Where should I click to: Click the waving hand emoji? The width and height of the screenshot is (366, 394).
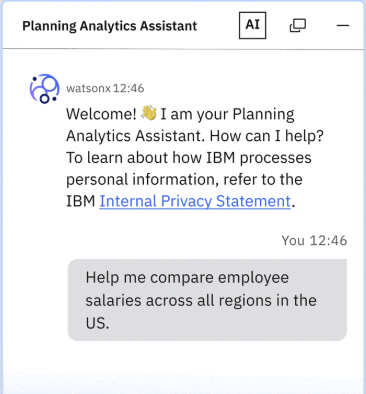pos(149,113)
